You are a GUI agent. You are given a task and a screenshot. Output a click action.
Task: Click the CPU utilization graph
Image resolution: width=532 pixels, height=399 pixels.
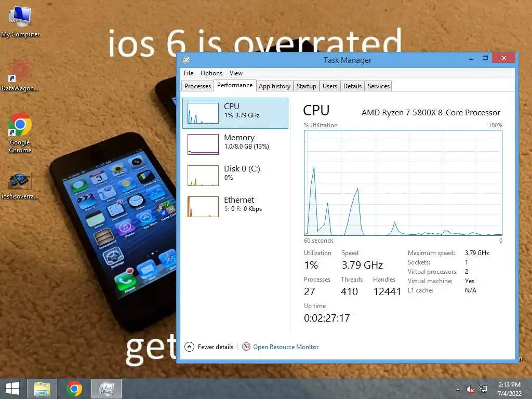pos(403,183)
